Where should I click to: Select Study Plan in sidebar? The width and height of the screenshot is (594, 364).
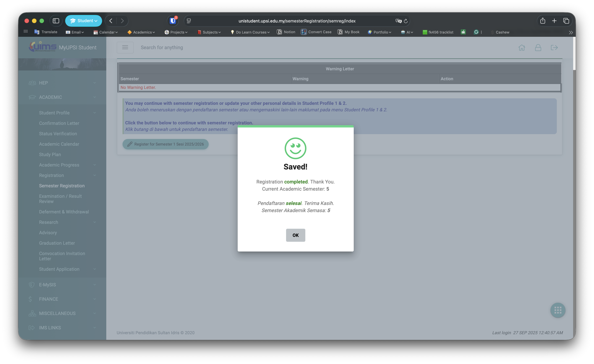pyautogui.click(x=50, y=154)
